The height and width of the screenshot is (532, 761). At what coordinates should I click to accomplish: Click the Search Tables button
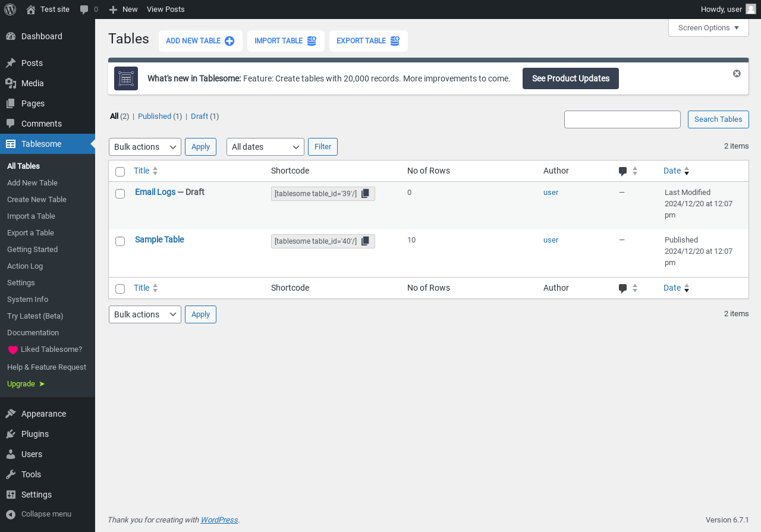click(x=718, y=119)
